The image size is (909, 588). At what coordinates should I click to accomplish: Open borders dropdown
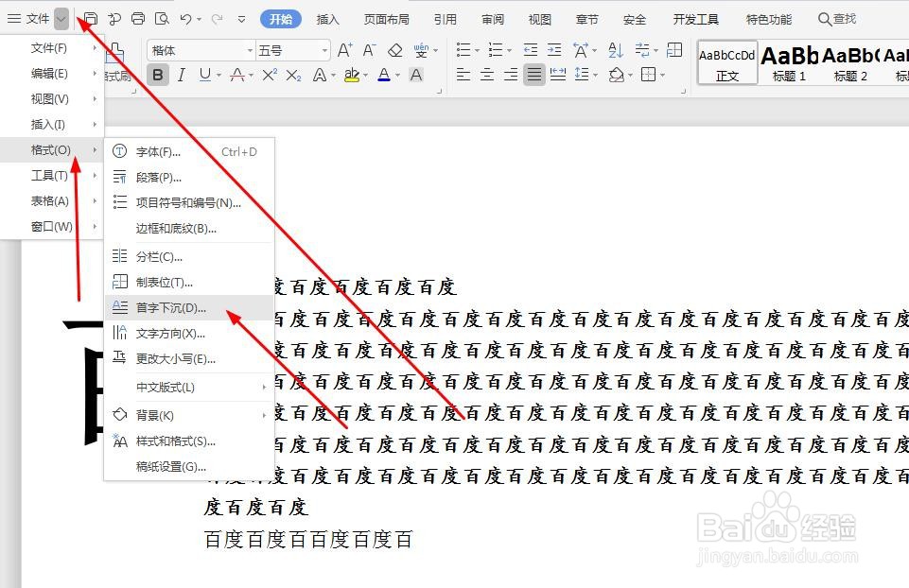(x=662, y=76)
